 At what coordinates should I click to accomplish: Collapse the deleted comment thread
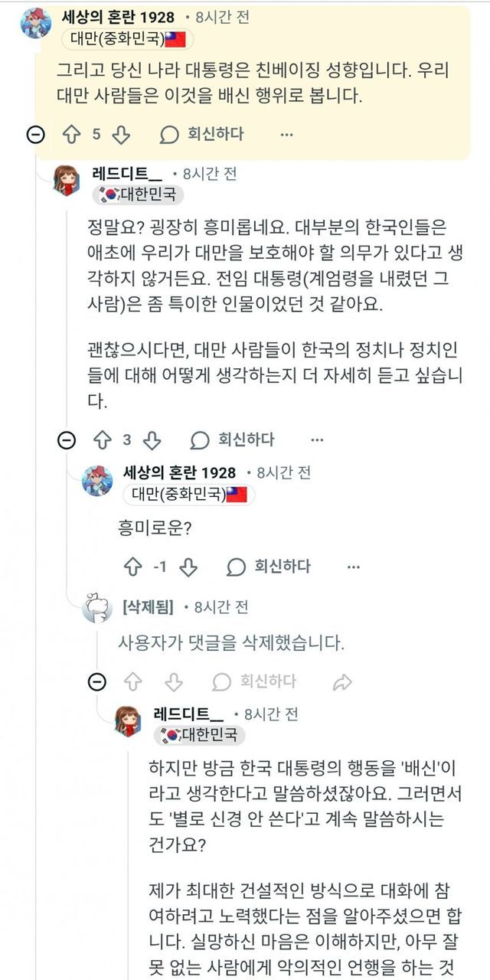coord(97,681)
